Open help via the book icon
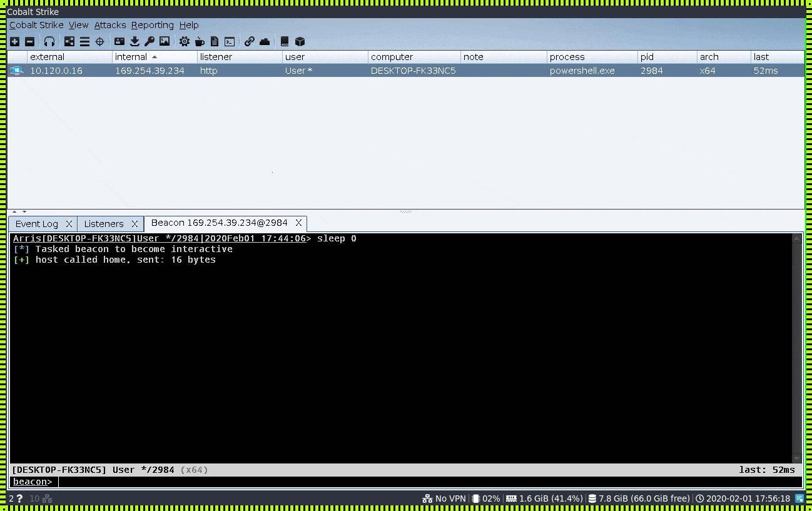Viewport: 812px width, 511px height. pyautogui.click(x=285, y=41)
